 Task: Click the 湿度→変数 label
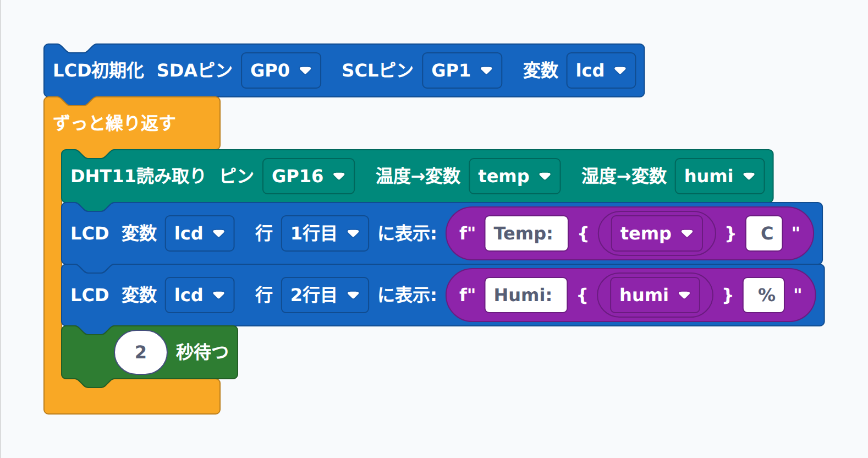[x=624, y=176]
